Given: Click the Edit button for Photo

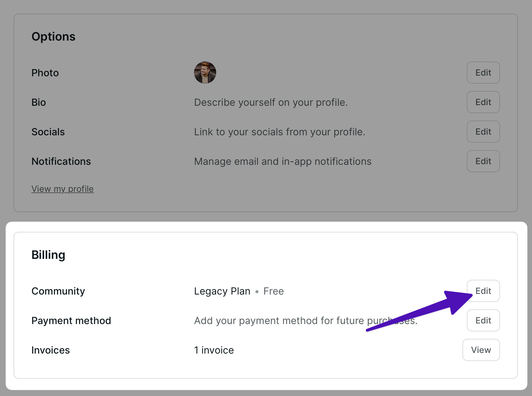Looking at the screenshot, I should 483,73.
